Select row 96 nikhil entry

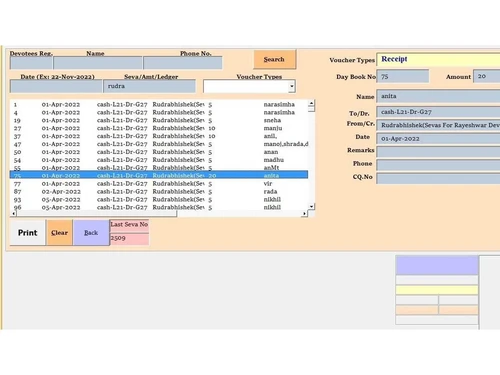pos(159,207)
